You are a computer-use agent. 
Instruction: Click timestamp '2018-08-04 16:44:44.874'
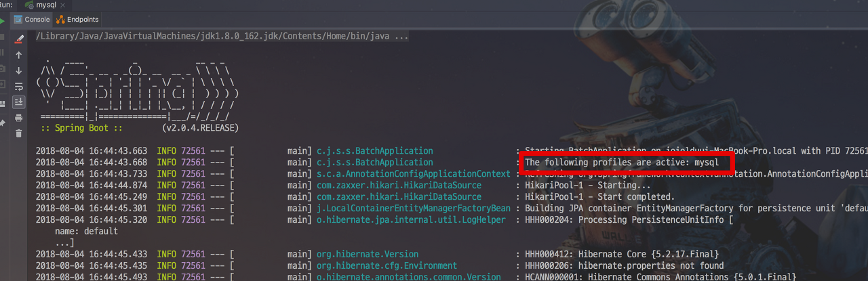coord(92,186)
